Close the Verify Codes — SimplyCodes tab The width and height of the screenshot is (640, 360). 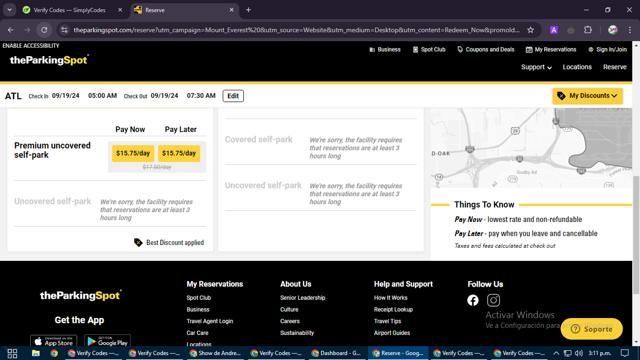[x=120, y=10]
